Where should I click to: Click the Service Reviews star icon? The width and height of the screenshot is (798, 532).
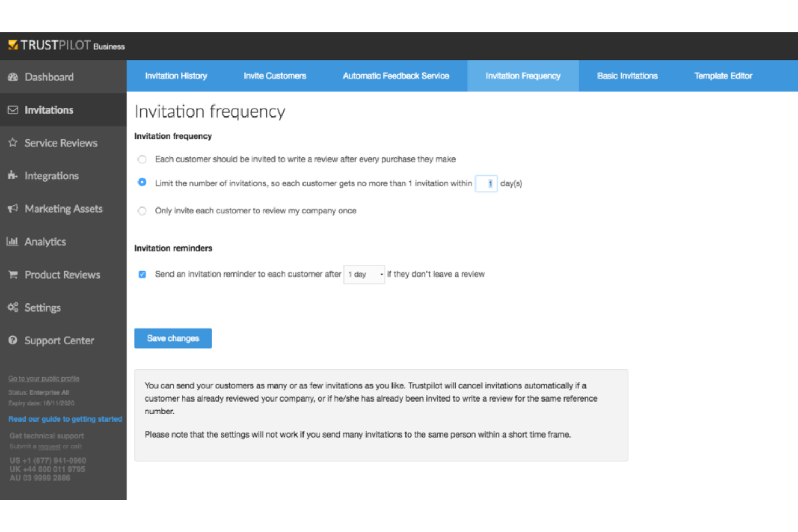click(x=13, y=143)
